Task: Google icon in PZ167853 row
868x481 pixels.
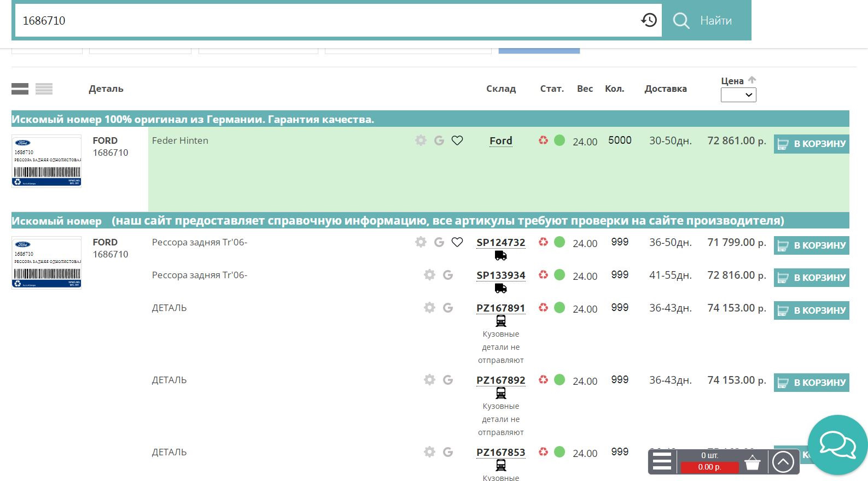Action: click(448, 452)
